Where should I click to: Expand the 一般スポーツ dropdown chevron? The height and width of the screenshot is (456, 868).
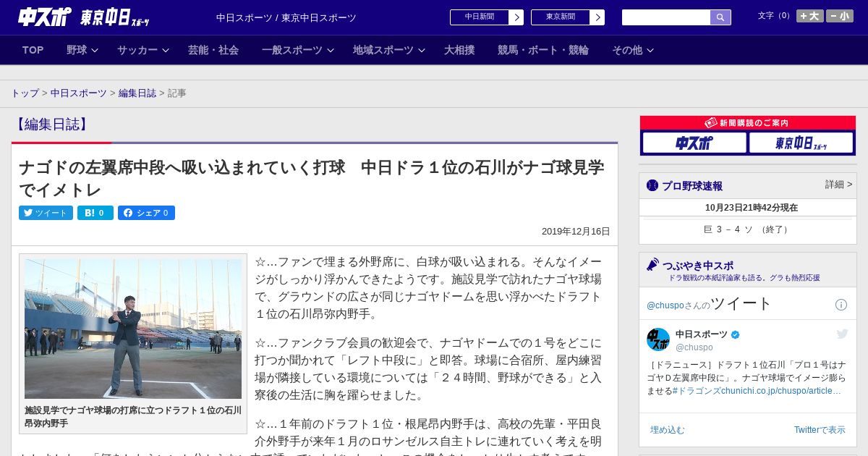(x=331, y=51)
